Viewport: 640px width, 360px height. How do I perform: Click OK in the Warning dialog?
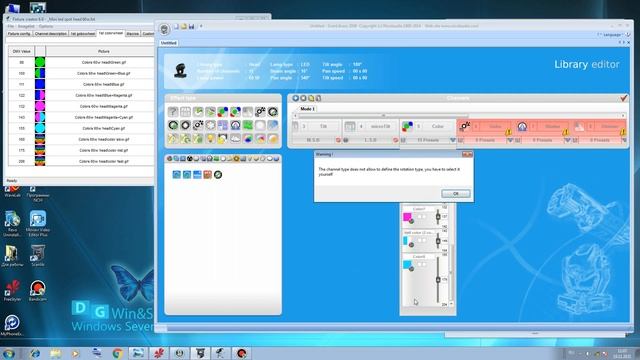point(456,193)
